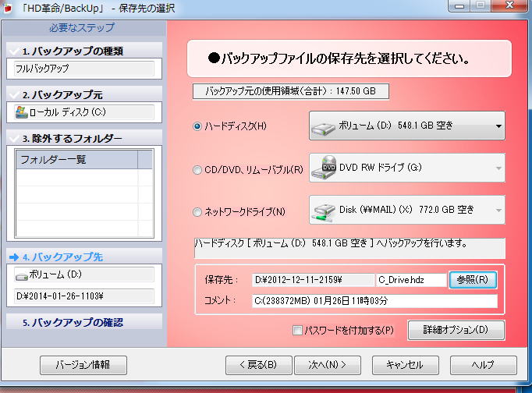Click the C_Drive.hdz filename field

click(410, 279)
